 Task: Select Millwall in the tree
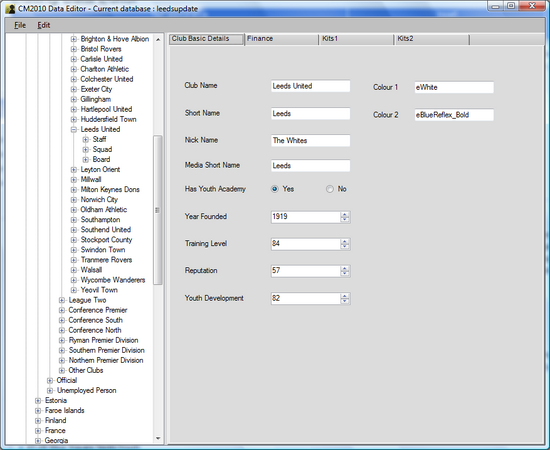tap(91, 180)
